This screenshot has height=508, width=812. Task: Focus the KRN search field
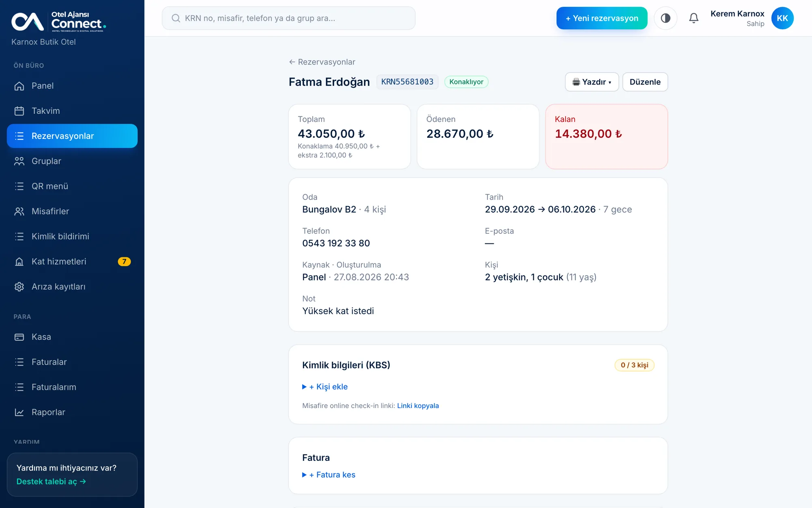click(x=288, y=18)
